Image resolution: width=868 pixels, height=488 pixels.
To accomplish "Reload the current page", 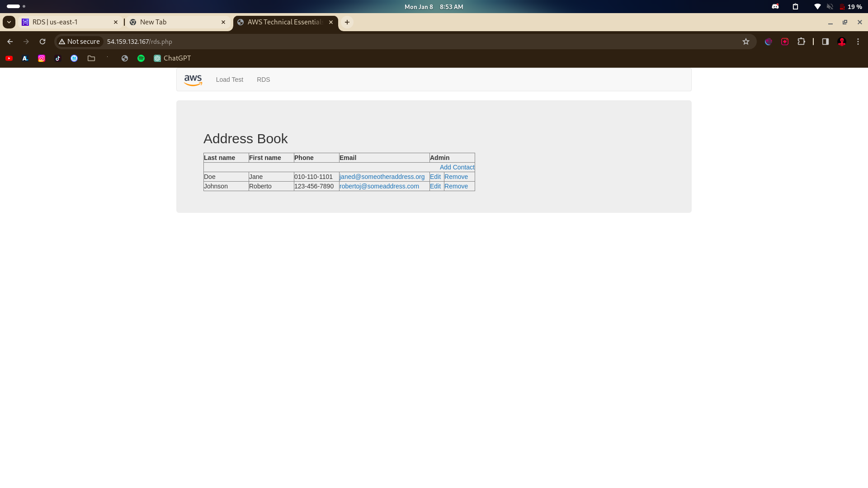I will coord(42,42).
